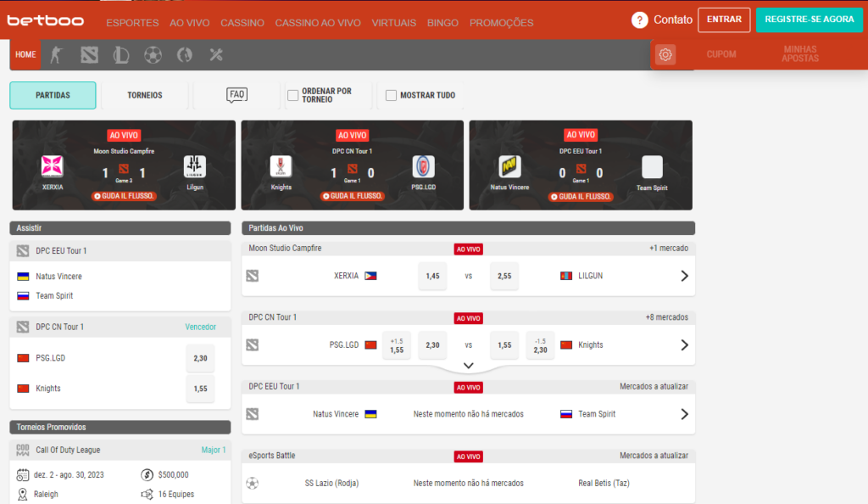The height and width of the screenshot is (504, 868).
Task: Click the Natus Vincere logo in the live card
Action: tap(509, 166)
